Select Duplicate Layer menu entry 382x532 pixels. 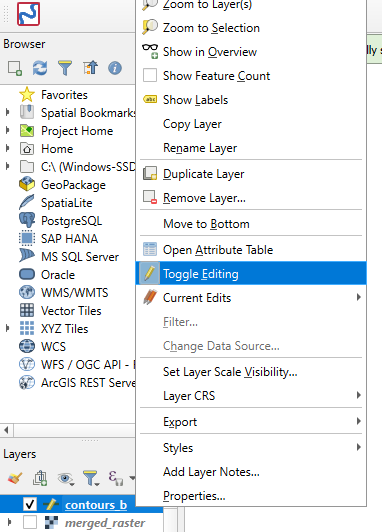click(x=251, y=174)
